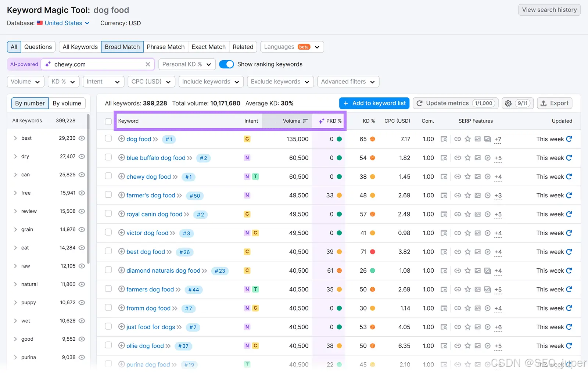Open the Intent filter dropdown

tap(103, 82)
